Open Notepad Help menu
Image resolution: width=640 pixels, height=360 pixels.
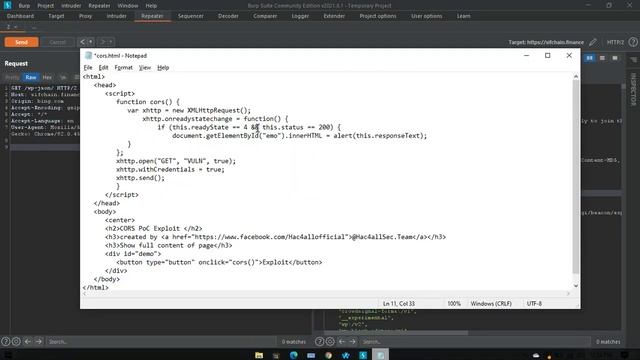(163, 68)
